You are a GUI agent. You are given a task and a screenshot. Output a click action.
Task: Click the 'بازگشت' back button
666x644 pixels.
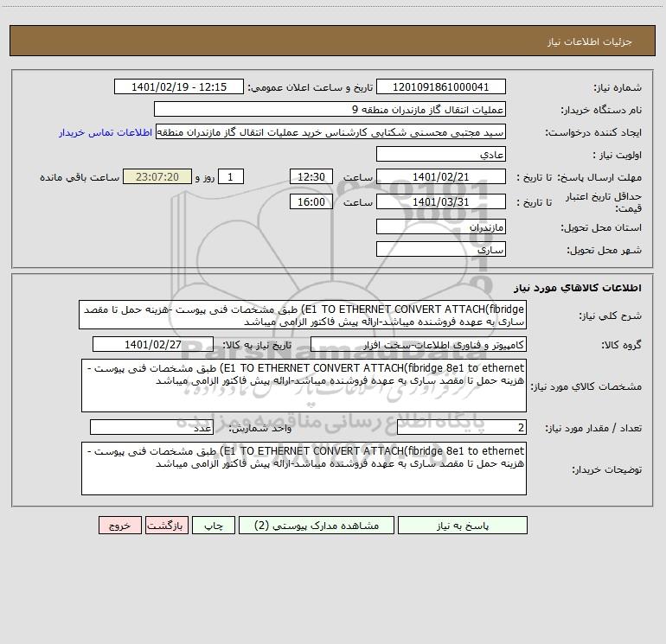click(166, 525)
